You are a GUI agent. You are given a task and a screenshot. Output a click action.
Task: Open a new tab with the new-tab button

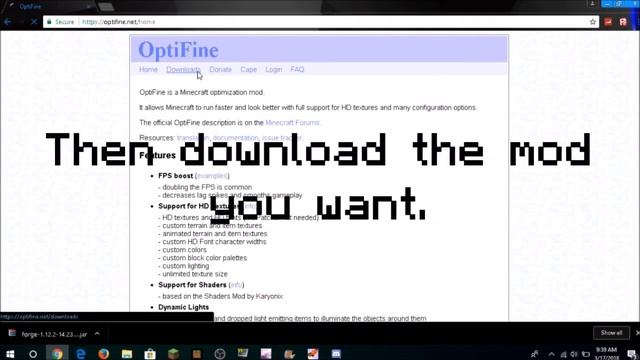click(106, 7)
